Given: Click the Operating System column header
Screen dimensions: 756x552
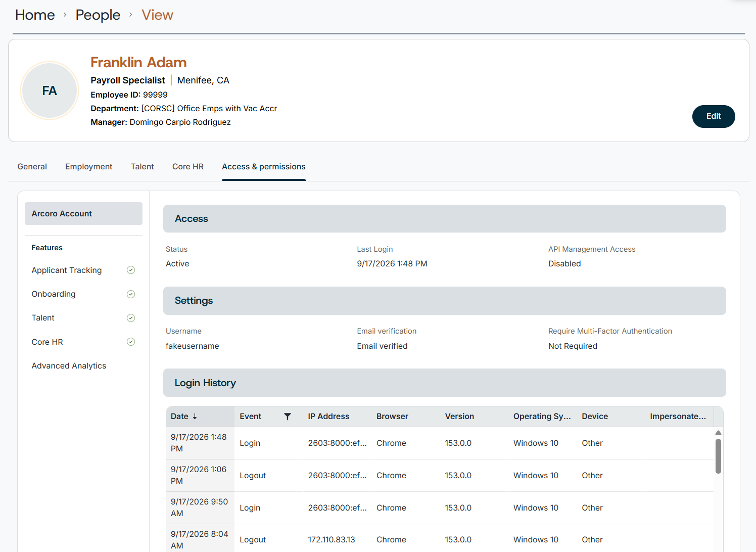Looking at the screenshot, I should click(x=542, y=417).
